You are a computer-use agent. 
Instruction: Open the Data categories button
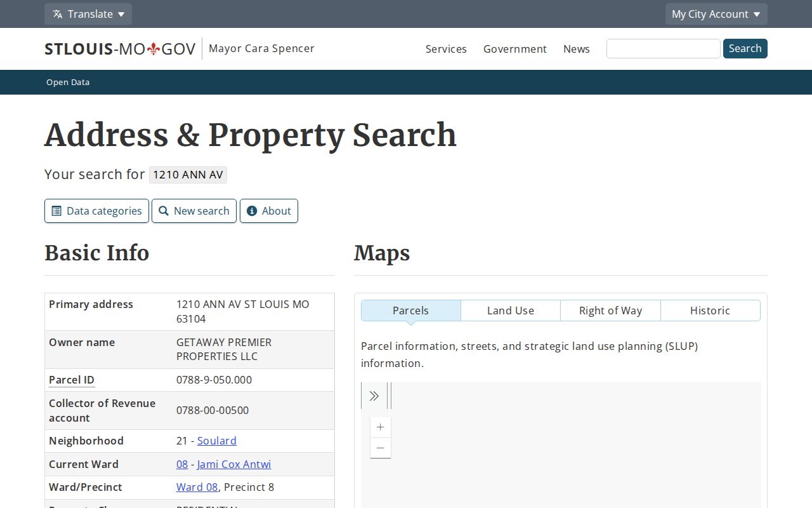tap(96, 211)
